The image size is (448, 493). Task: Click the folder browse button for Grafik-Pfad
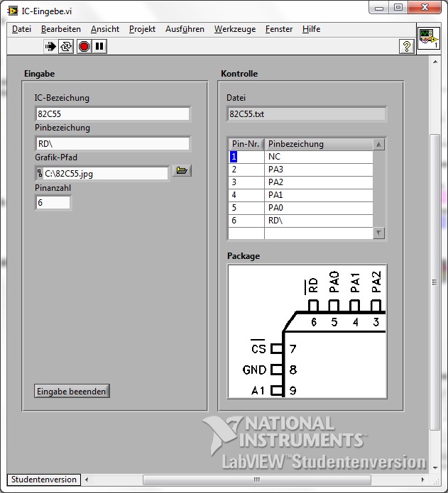tap(182, 171)
